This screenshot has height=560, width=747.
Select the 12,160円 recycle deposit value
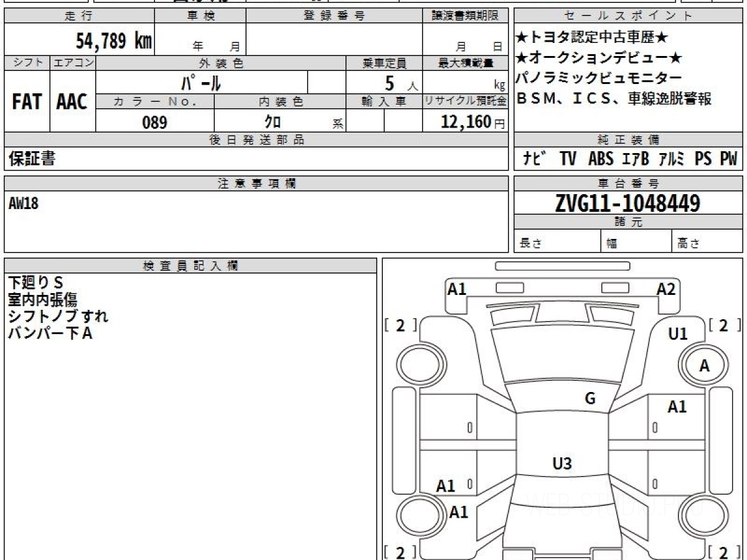[x=473, y=121]
